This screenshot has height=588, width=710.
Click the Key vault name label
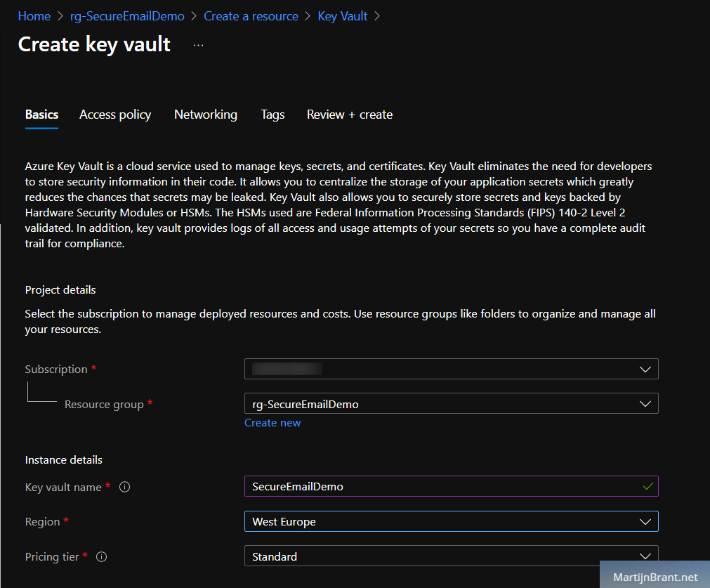coord(63,487)
